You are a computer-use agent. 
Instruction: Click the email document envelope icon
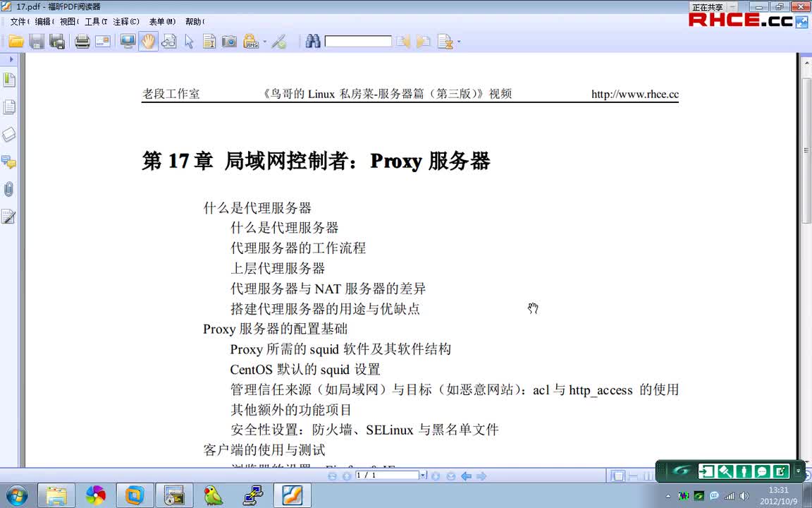(103, 42)
